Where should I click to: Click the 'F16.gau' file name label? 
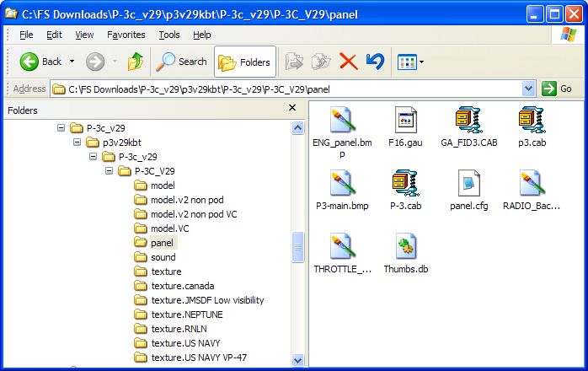click(x=405, y=142)
